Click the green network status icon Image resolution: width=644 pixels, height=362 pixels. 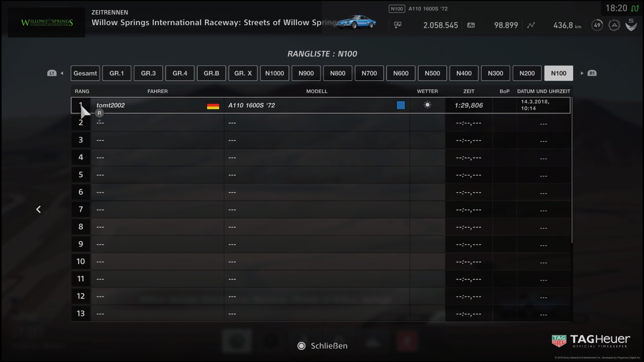click(x=635, y=8)
